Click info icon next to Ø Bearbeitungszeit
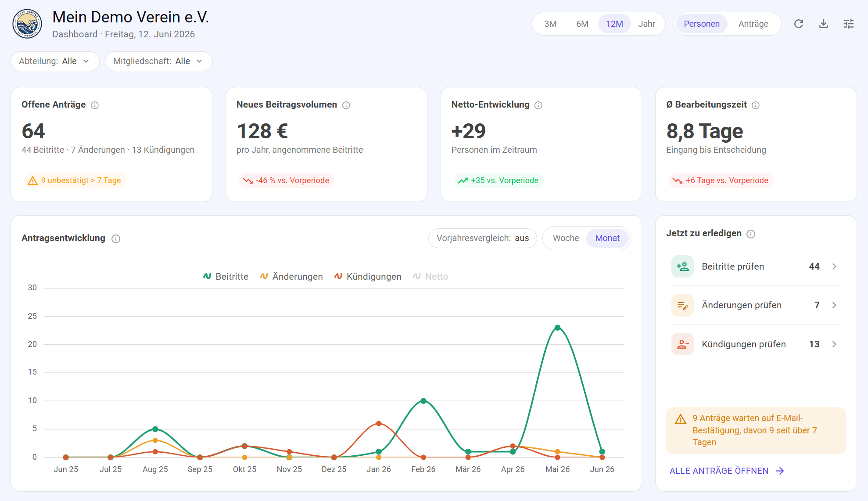The width and height of the screenshot is (868, 501). [x=756, y=105]
